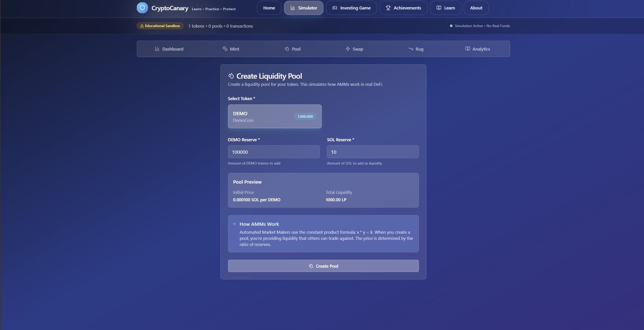Click the SOL Reserve input field

[x=372, y=152]
